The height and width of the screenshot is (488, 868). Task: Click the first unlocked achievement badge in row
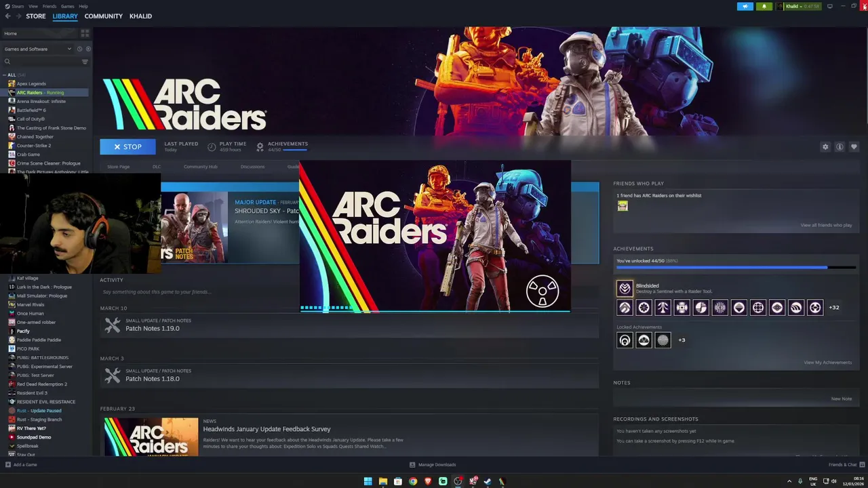625,308
